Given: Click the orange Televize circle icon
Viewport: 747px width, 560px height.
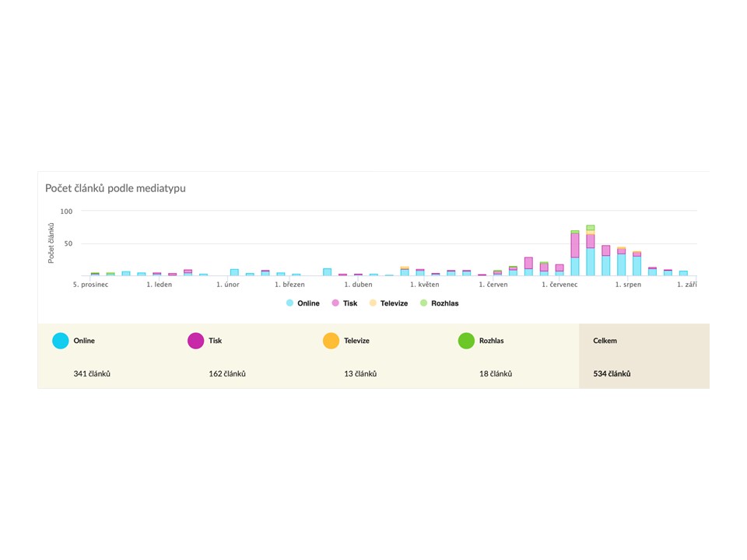Looking at the screenshot, I should click(331, 341).
